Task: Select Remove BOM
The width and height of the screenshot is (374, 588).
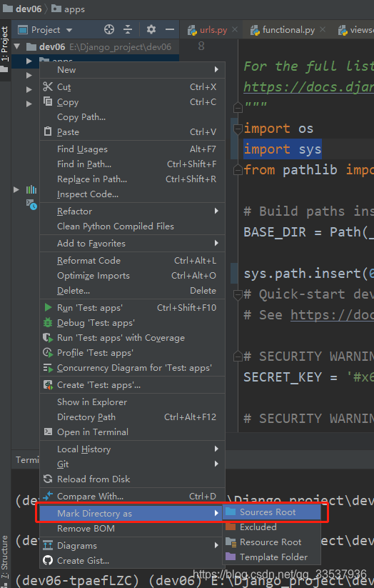Action: [x=132, y=529]
